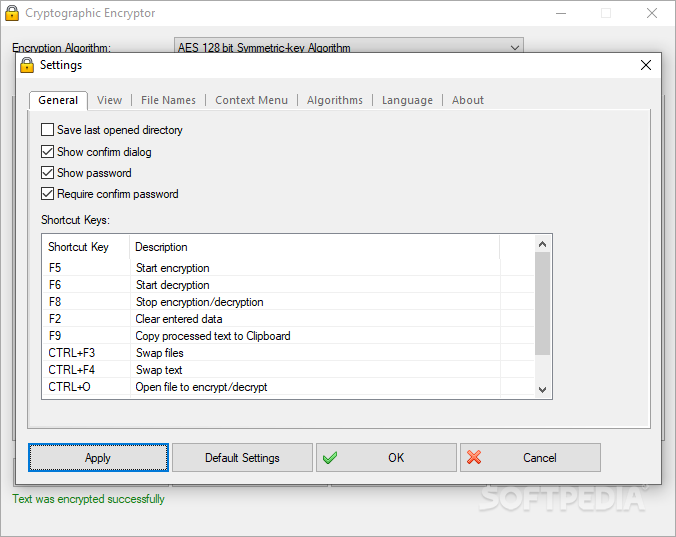
Task: Switch to the General tab
Action: [x=58, y=100]
